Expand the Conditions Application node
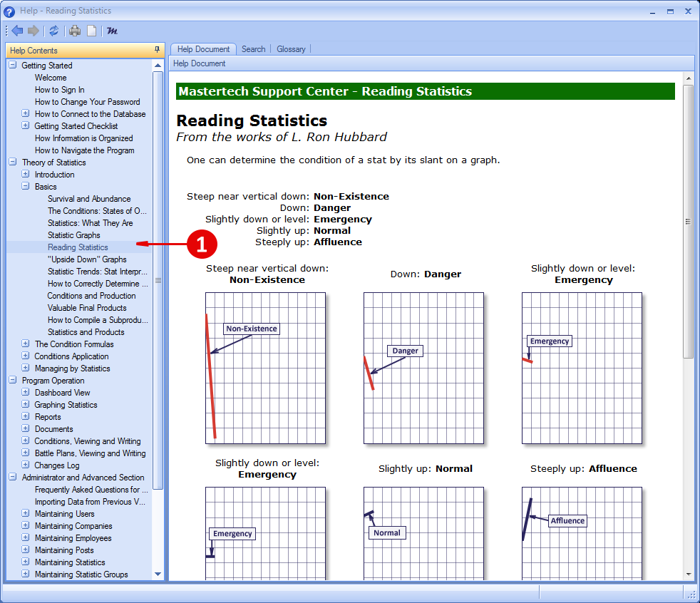 pos(26,356)
